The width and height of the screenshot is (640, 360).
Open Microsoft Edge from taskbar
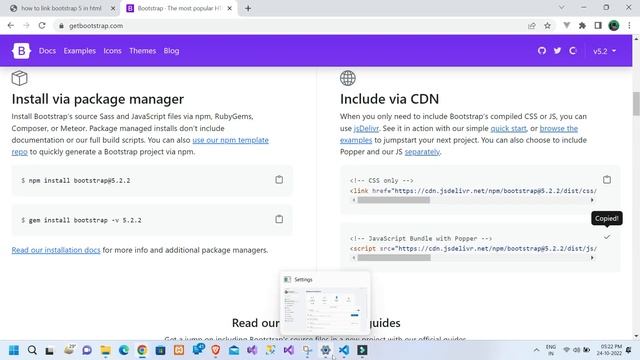[124, 350]
